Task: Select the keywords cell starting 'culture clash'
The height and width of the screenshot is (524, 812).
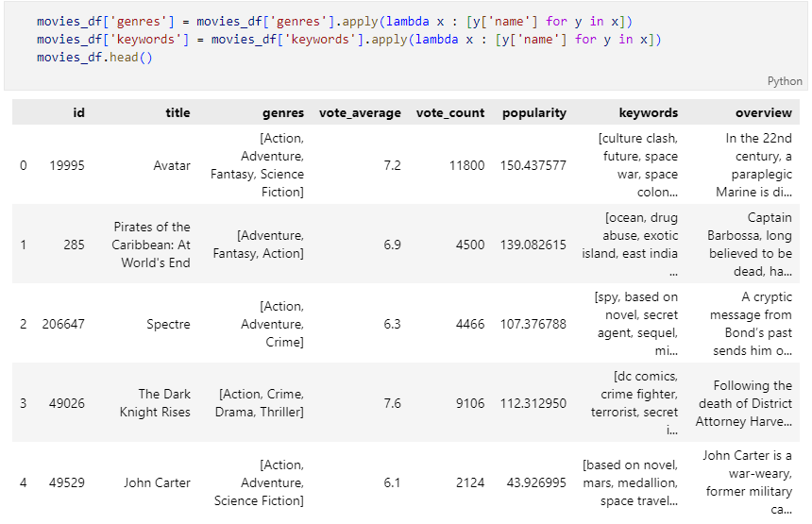Action: coord(638,165)
